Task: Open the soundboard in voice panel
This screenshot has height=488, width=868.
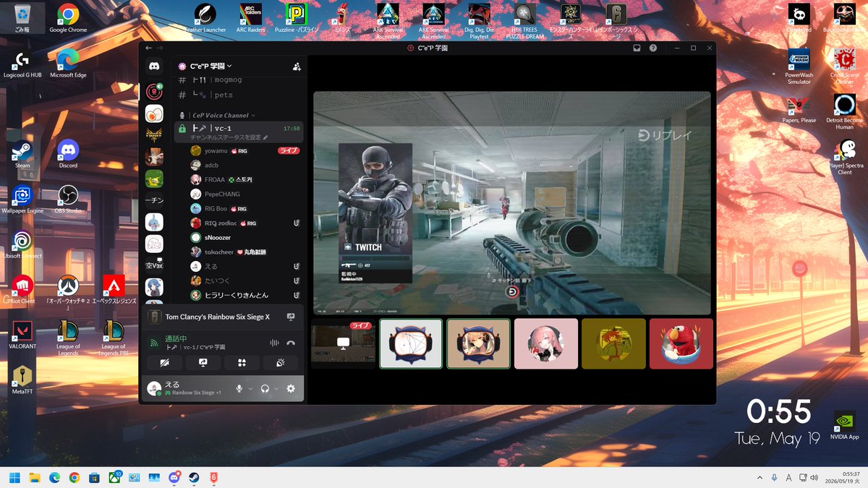Action: tap(281, 362)
